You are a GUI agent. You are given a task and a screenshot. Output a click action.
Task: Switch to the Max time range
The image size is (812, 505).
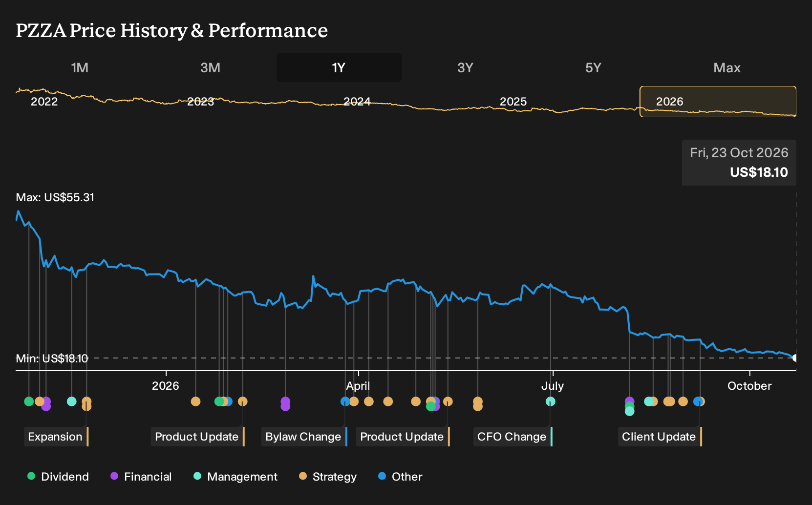[727, 67]
